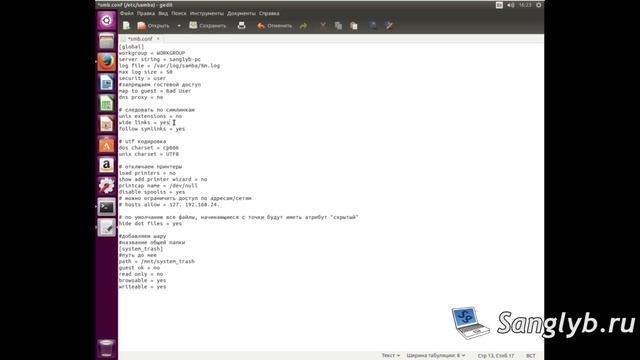Click the line "hide dot files = yes"
The image size is (640, 360).
(151, 224)
